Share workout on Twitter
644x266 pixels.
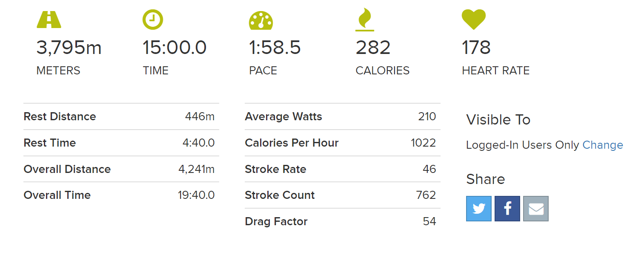tap(479, 209)
